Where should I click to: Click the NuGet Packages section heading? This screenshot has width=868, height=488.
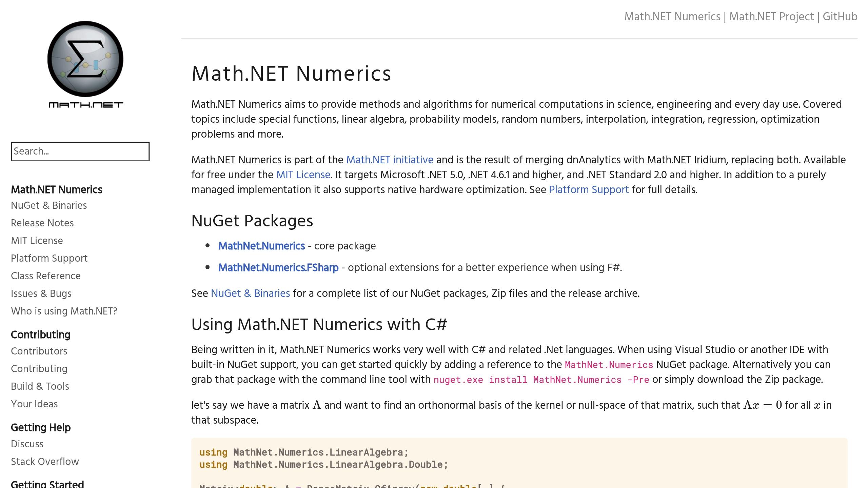click(252, 221)
